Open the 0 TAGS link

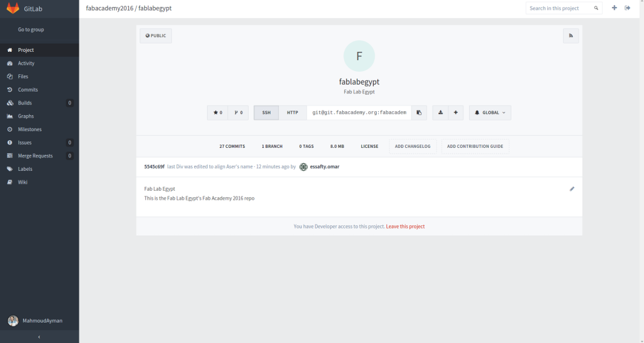click(x=306, y=146)
